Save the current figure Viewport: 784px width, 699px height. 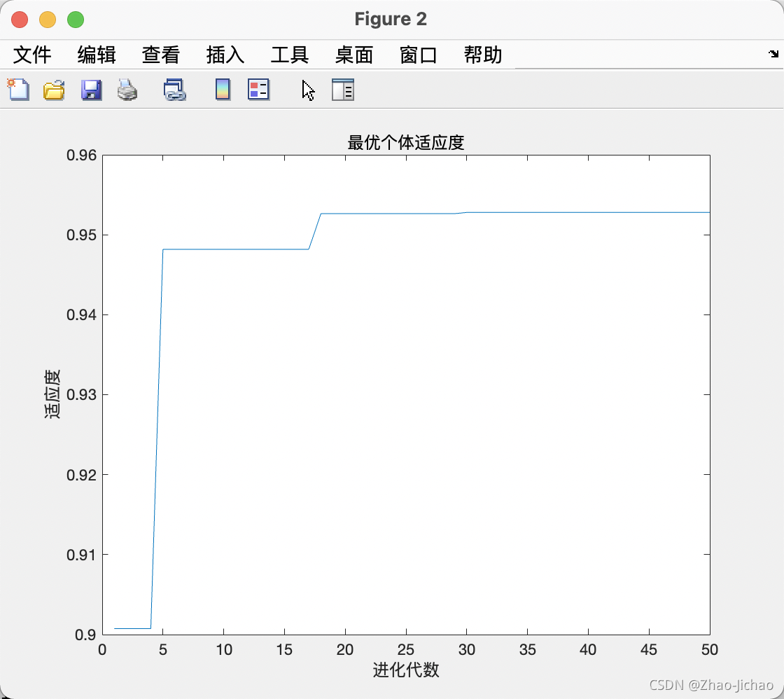[x=91, y=90]
